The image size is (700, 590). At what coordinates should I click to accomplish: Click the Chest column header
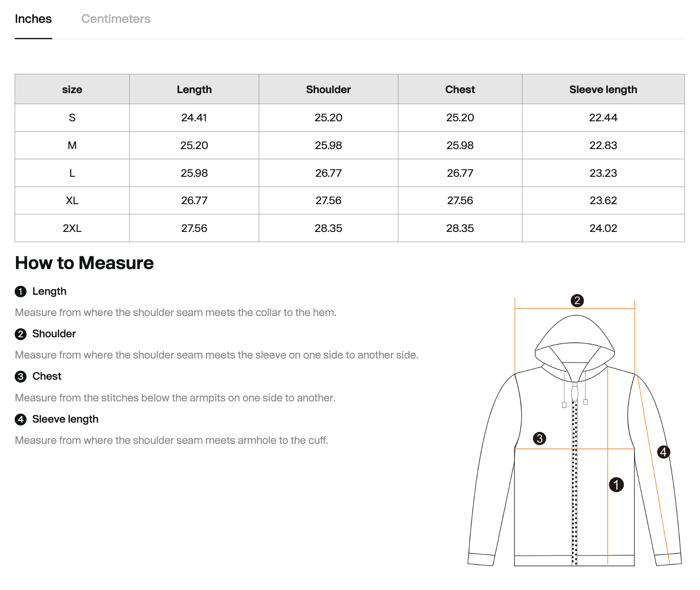[x=460, y=89]
